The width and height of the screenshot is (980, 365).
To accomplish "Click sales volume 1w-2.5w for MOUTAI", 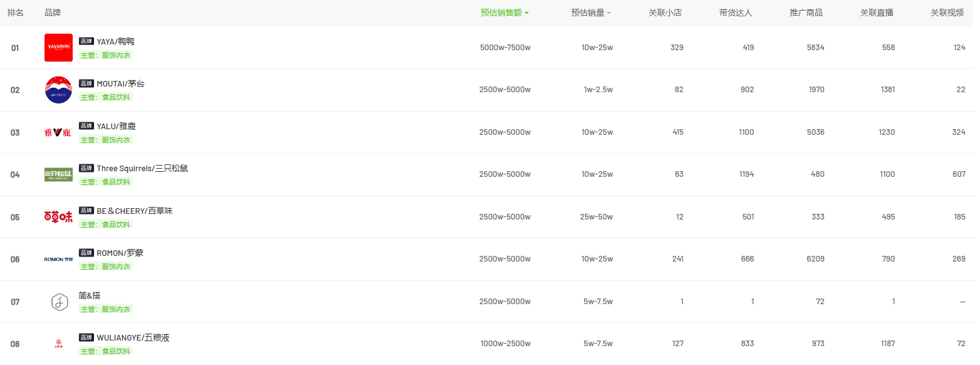I will click(598, 90).
